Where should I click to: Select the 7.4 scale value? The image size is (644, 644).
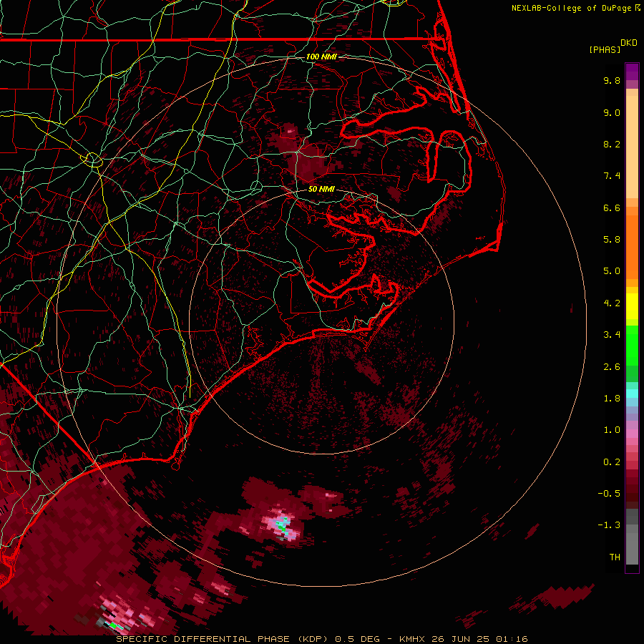612,176
